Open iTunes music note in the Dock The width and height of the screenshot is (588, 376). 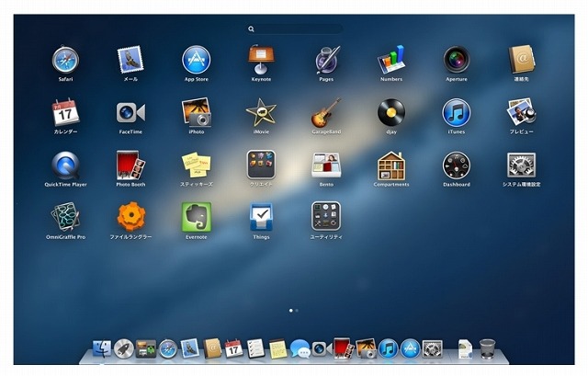click(388, 349)
